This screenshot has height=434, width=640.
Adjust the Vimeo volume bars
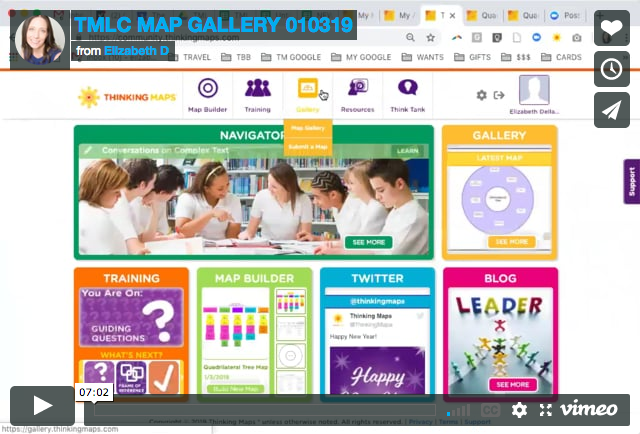(459, 410)
